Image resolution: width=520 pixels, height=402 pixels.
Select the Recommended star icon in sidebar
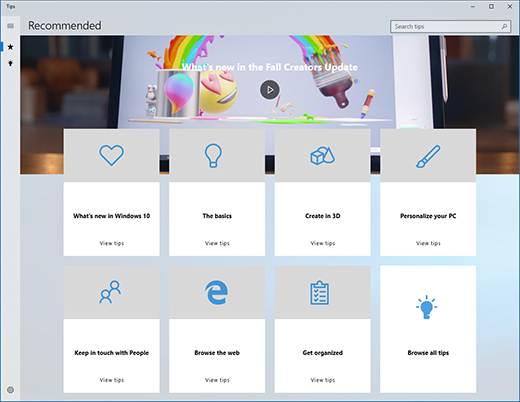10,47
